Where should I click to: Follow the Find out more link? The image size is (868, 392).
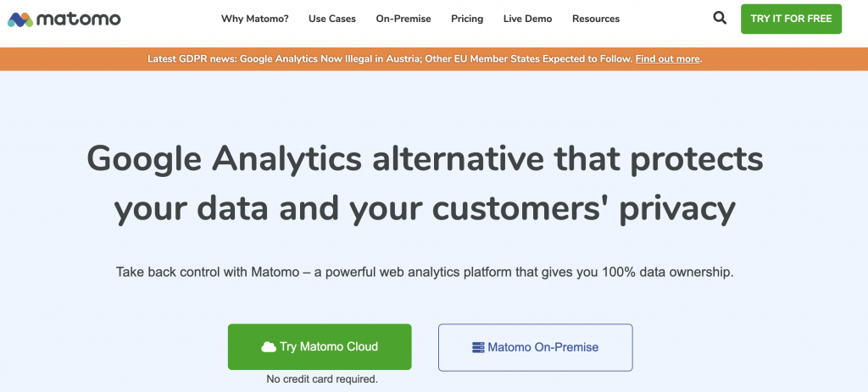[668, 58]
